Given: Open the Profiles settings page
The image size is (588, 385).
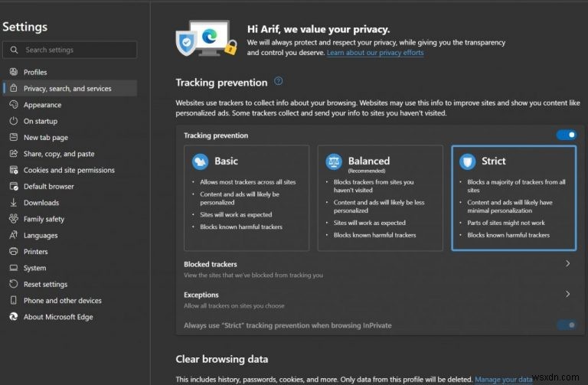Looking at the screenshot, I should coord(70,72).
